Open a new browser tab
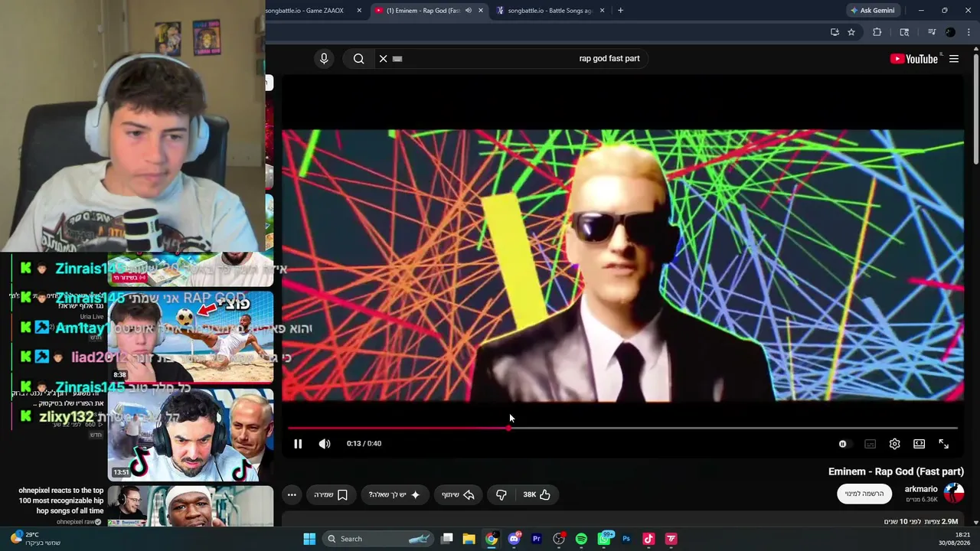This screenshot has height=551, width=980. point(620,11)
